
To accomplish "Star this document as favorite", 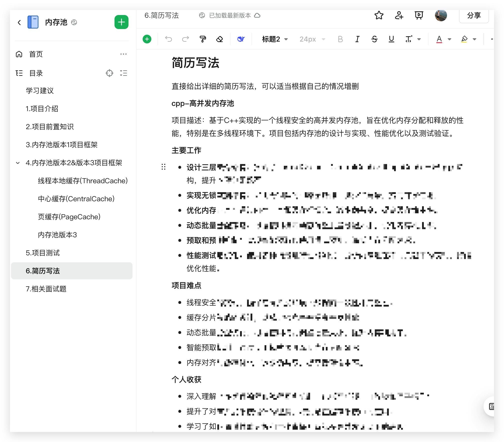I will click(379, 16).
